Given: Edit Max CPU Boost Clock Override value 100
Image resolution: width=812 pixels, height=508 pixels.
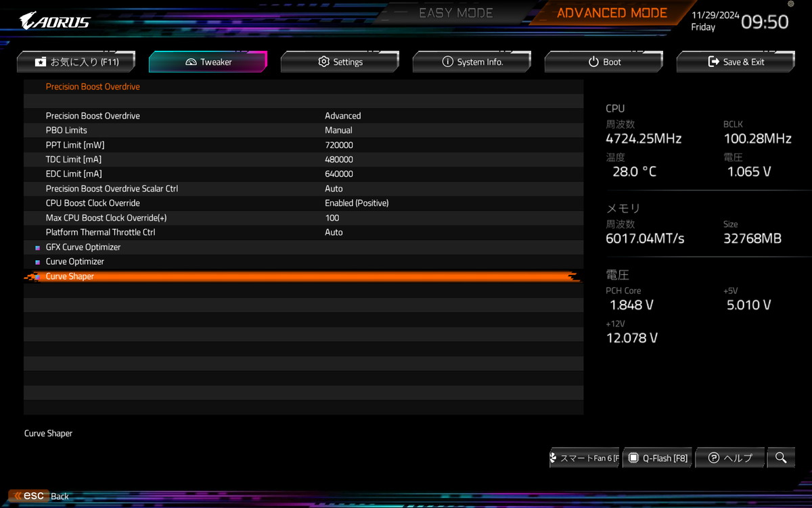Looking at the screenshot, I should click(x=332, y=217).
